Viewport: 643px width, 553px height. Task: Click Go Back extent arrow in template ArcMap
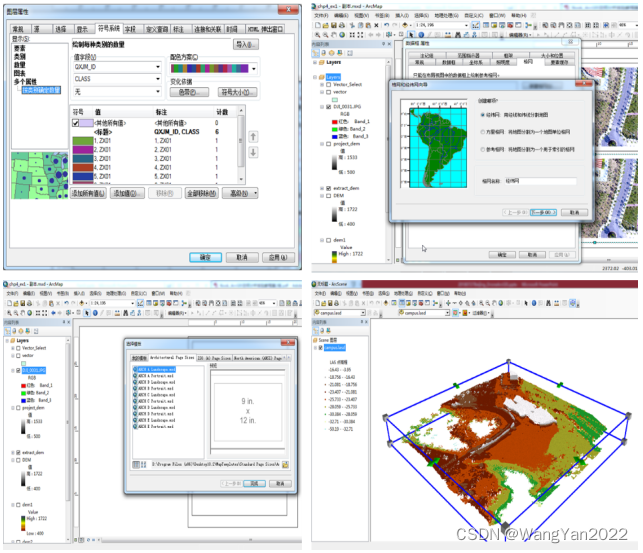[x=54, y=313]
